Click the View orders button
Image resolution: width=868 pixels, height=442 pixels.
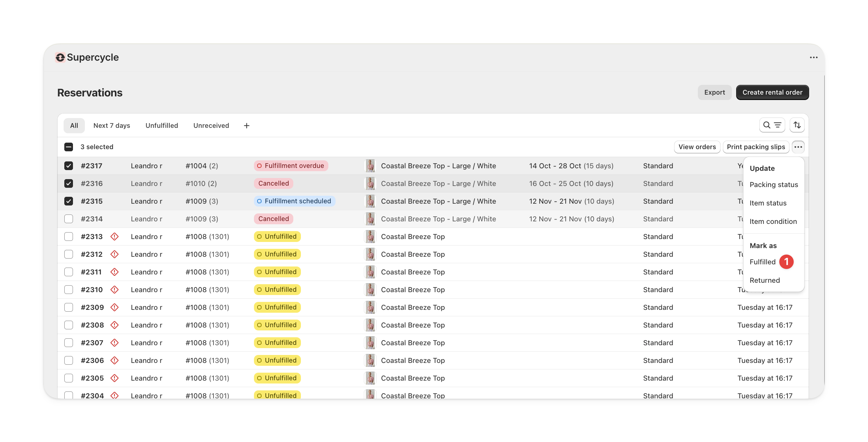(697, 147)
